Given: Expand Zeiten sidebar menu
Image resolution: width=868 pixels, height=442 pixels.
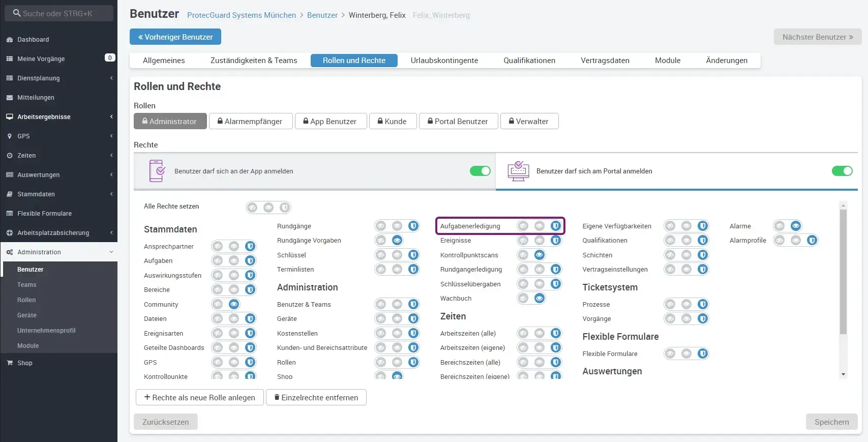Looking at the screenshot, I should click(58, 156).
